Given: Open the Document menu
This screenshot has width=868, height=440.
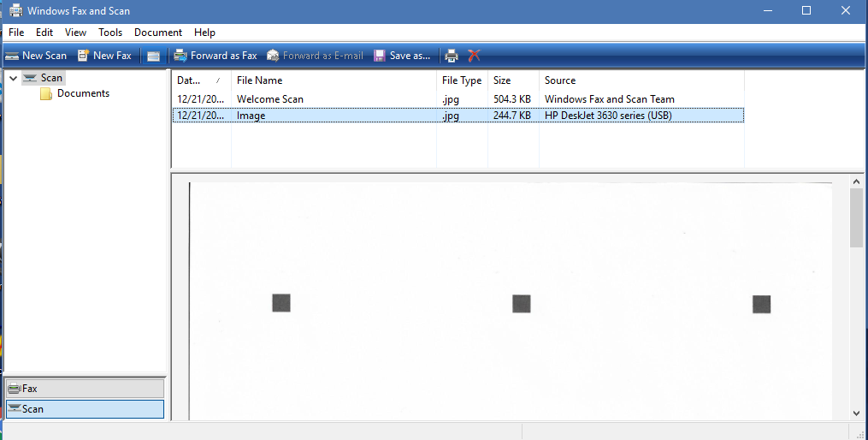Looking at the screenshot, I should (157, 33).
